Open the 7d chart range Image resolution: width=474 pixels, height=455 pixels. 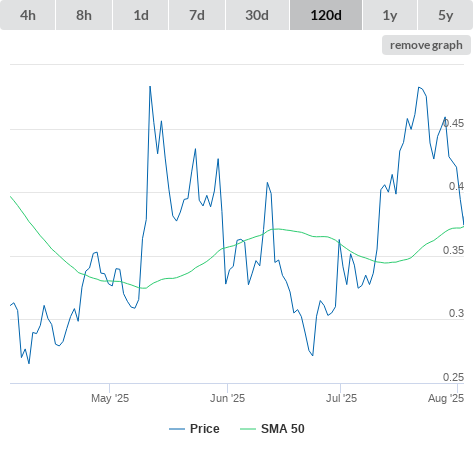(x=197, y=15)
